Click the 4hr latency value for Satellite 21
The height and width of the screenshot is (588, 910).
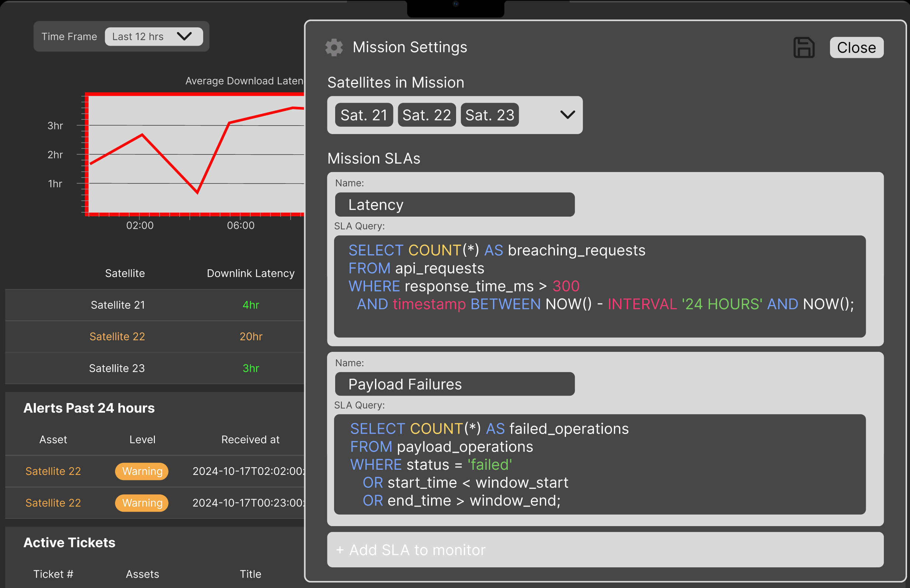(251, 305)
